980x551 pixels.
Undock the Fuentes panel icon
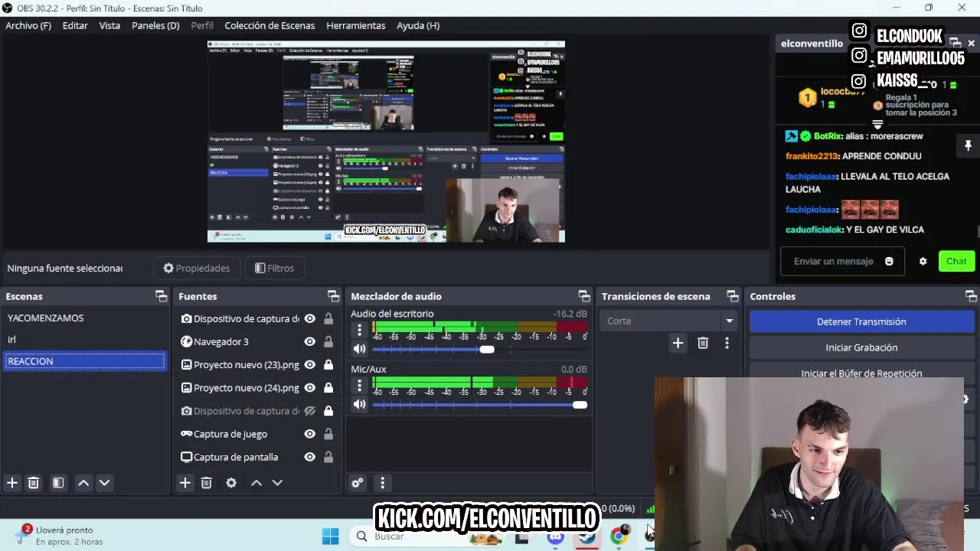[x=333, y=296]
